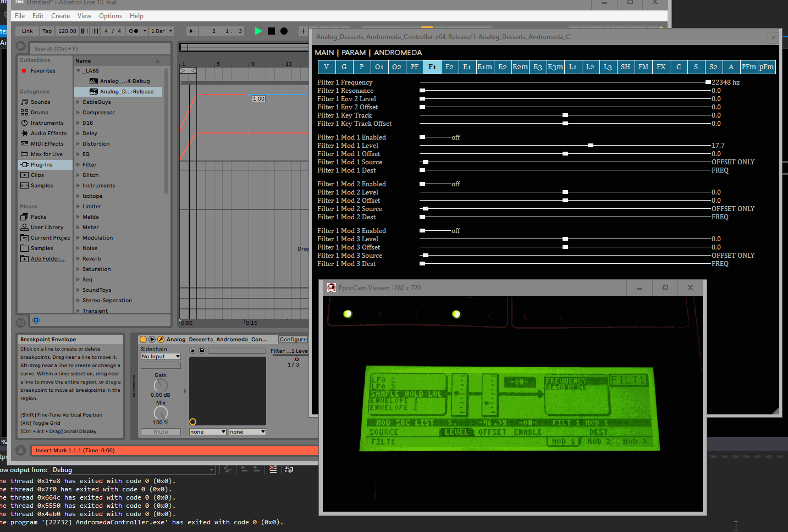Click the Tap tempo button
This screenshot has width=788, height=532.
[x=47, y=31]
